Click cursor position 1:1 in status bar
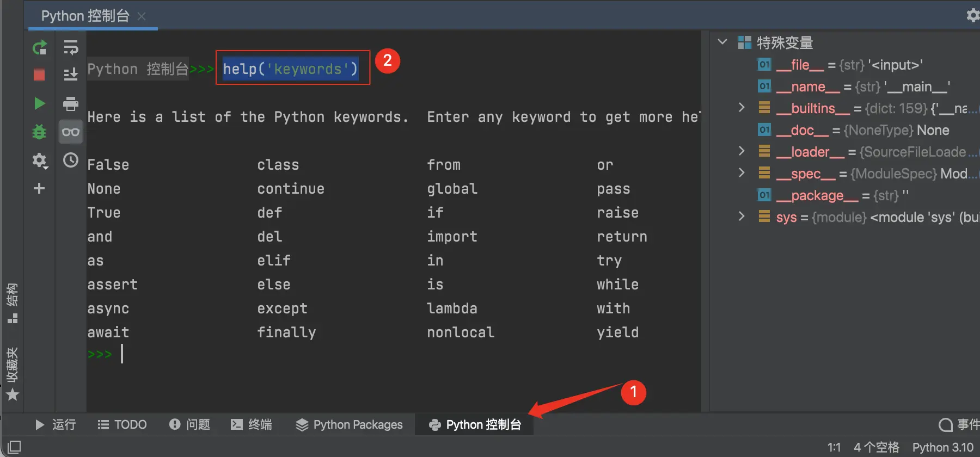The image size is (980, 457). coord(834,447)
